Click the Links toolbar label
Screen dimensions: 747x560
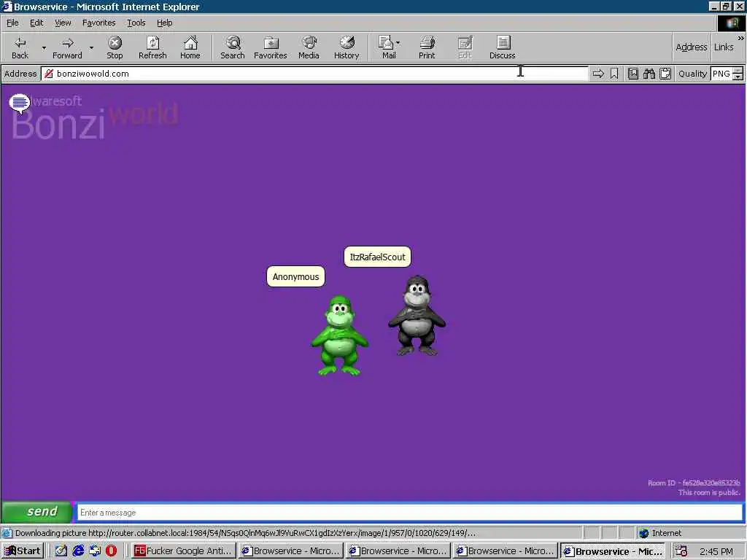pyautogui.click(x=724, y=47)
